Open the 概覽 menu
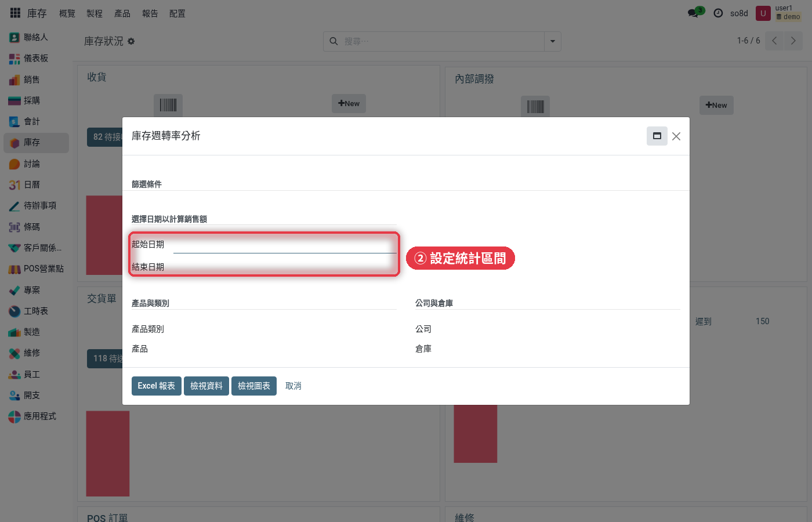Viewport: 812px width, 522px height. (x=67, y=13)
